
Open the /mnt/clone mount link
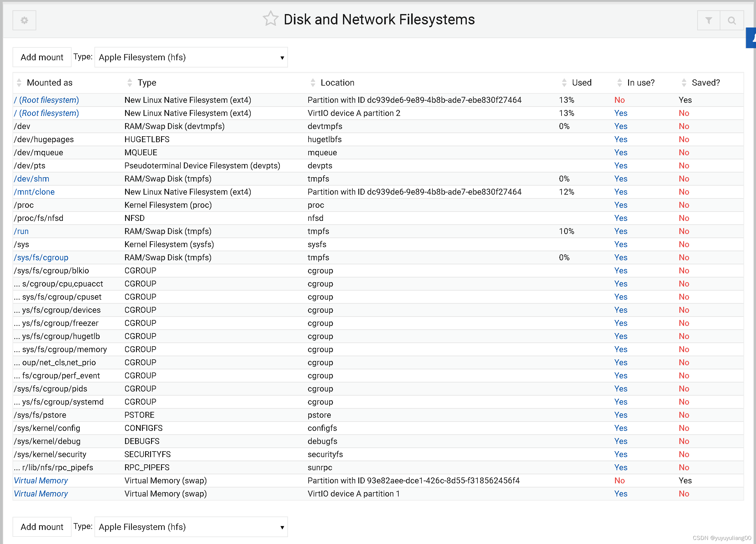pyautogui.click(x=34, y=192)
